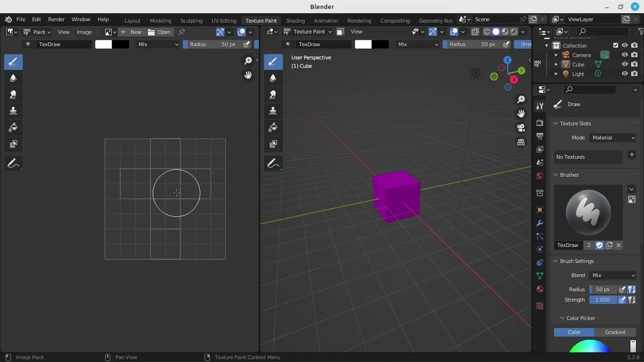Open the Help menu

tap(103, 19)
